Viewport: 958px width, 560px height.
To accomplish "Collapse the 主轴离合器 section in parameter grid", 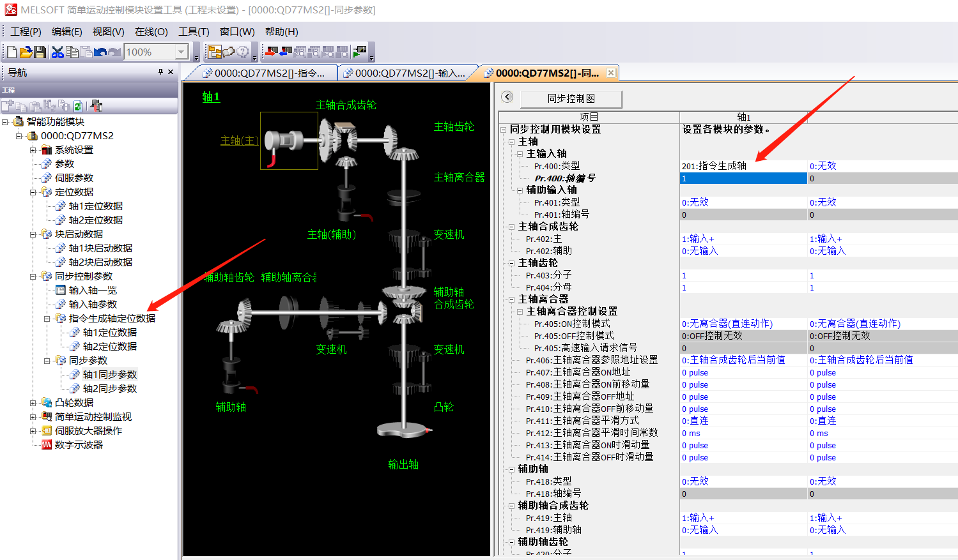I will coord(512,299).
